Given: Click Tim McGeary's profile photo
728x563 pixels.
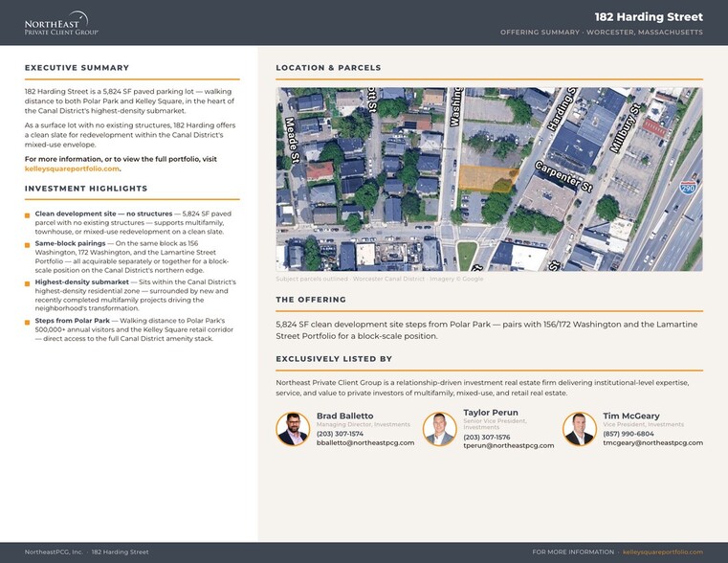Looking at the screenshot, I should coord(580,429).
